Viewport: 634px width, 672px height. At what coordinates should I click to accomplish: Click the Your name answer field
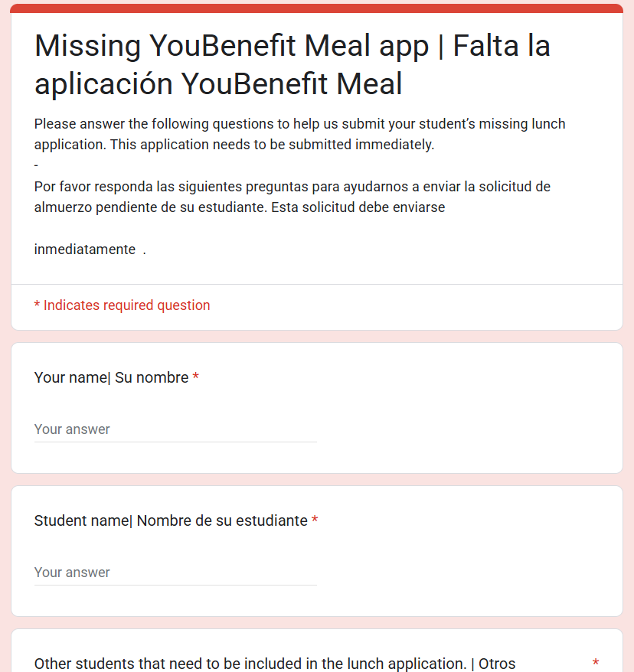pos(175,429)
